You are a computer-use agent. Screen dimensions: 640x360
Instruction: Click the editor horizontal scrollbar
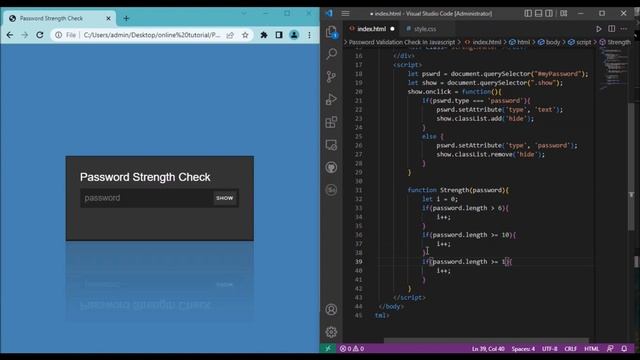[x=486, y=340]
